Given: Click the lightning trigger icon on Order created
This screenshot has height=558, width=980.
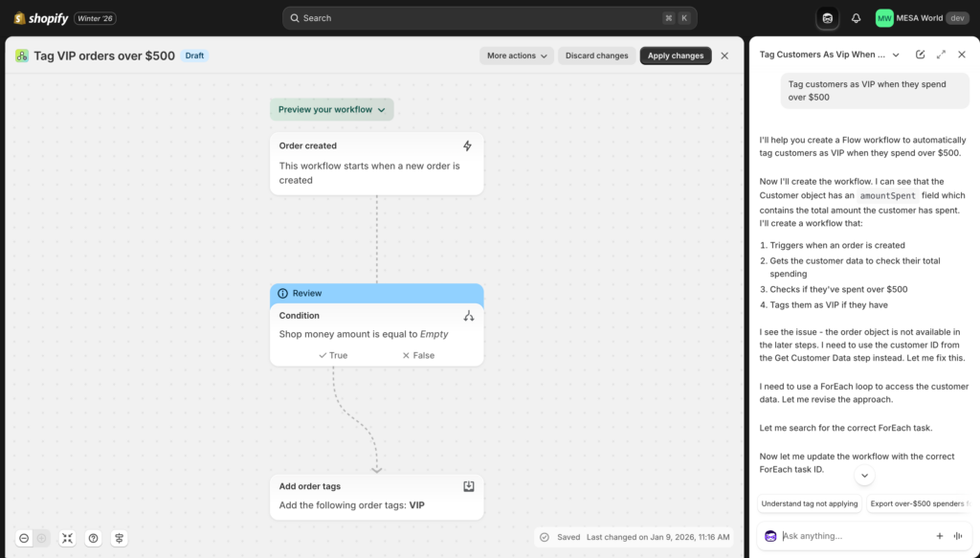Looking at the screenshot, I should (x=467, y=145).
